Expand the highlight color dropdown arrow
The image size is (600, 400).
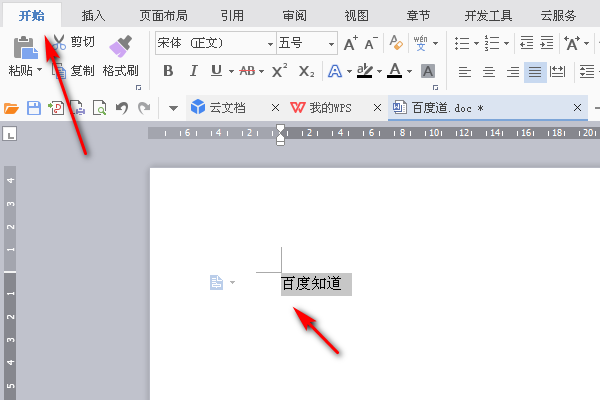tap(379, 72)
